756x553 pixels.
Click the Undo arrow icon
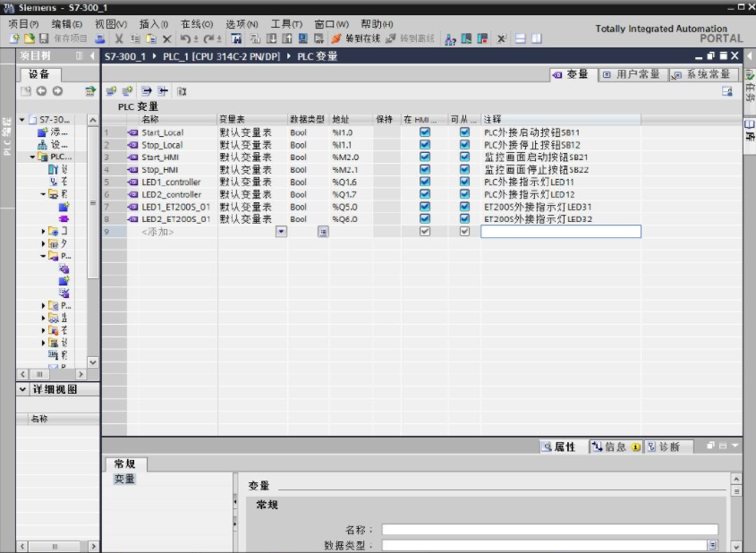pos(184,38)
